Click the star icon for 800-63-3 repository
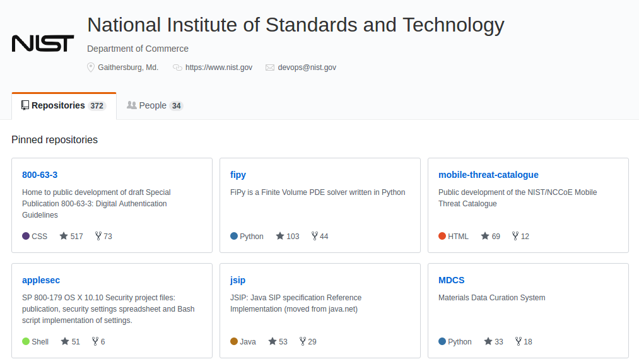This screenshot has width=639, height=364. (64, 236)
